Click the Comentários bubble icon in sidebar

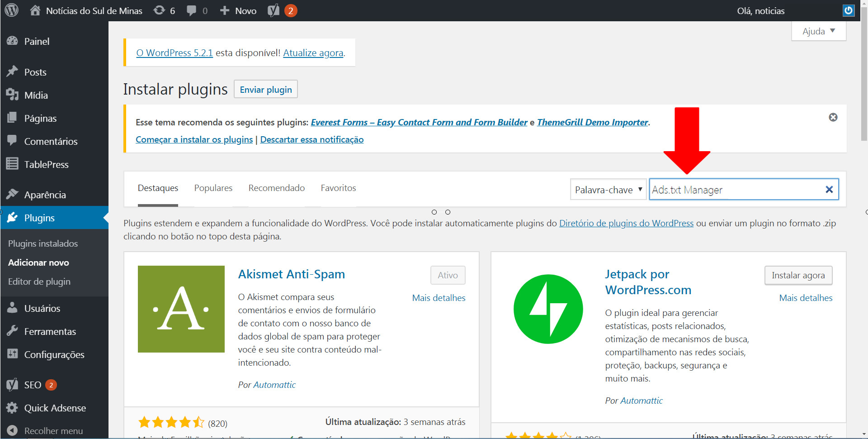pyautogui.click(x=13, y=141)
